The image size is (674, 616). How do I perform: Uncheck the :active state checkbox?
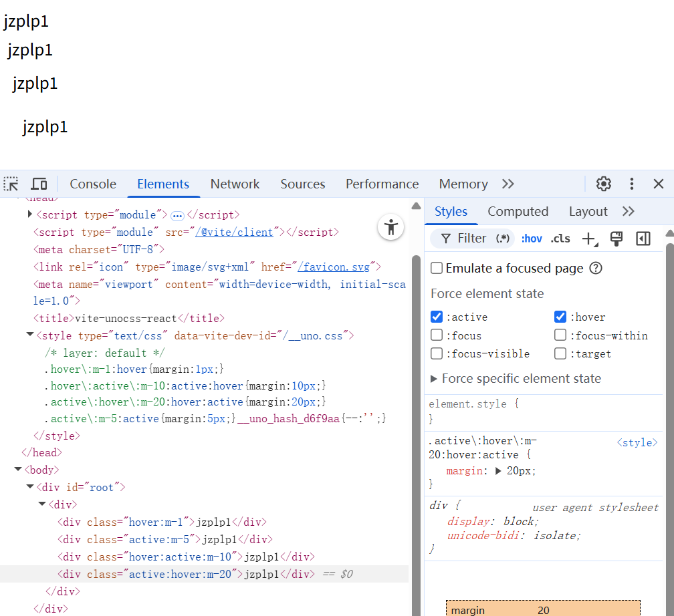437,317
